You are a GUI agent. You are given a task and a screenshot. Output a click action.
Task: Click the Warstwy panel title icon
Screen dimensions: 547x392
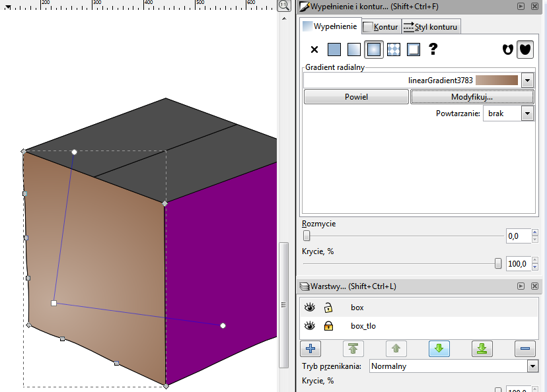point(305,286)
